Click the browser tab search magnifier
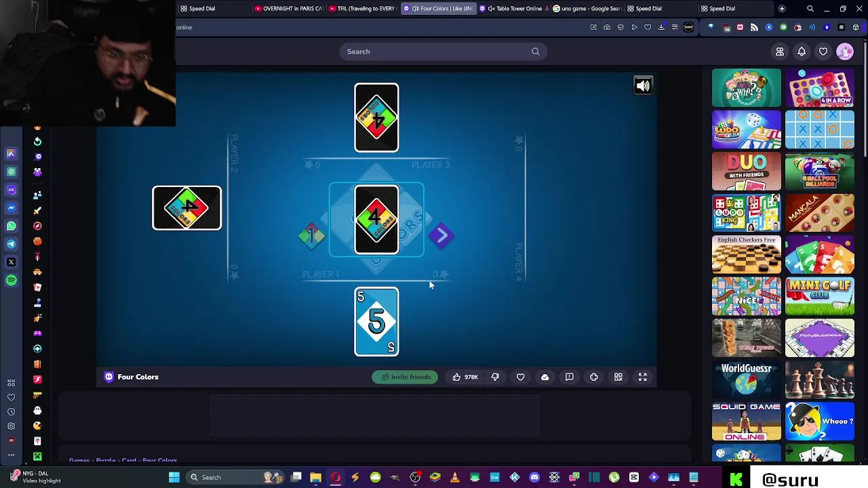The image size is (868, 488). [x=810, y=8]
